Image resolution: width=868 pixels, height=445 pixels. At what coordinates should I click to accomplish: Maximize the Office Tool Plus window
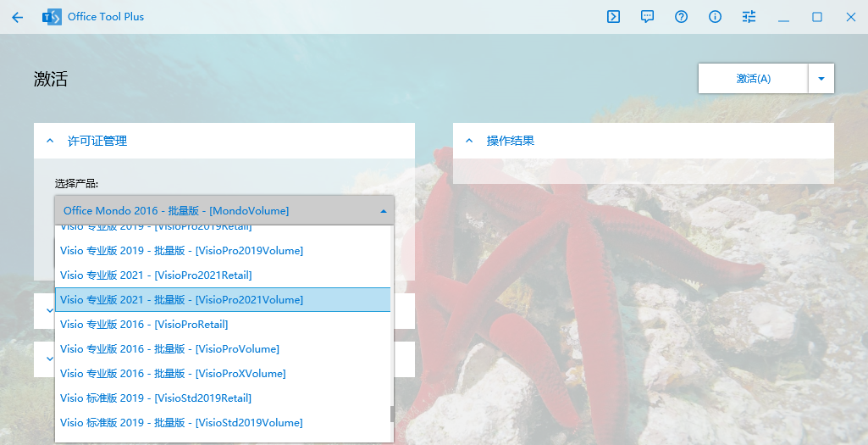point(817,17)
